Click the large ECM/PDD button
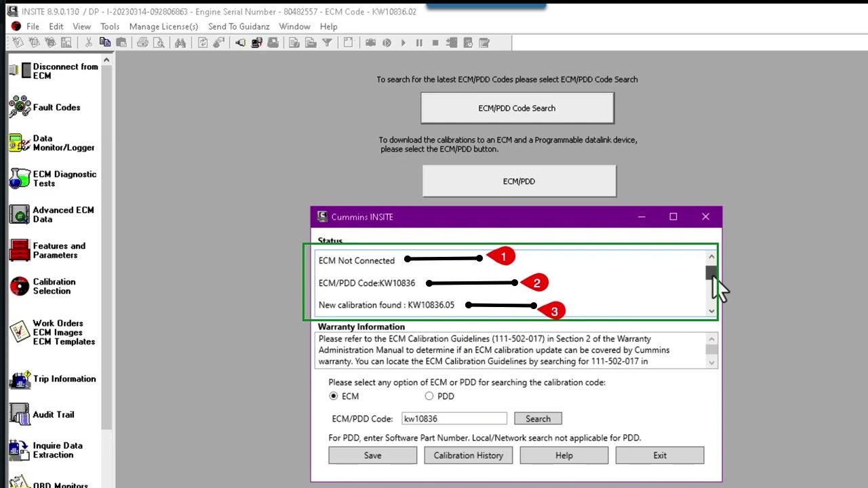This screenshot has height=488, width=868. click(519, 181)
